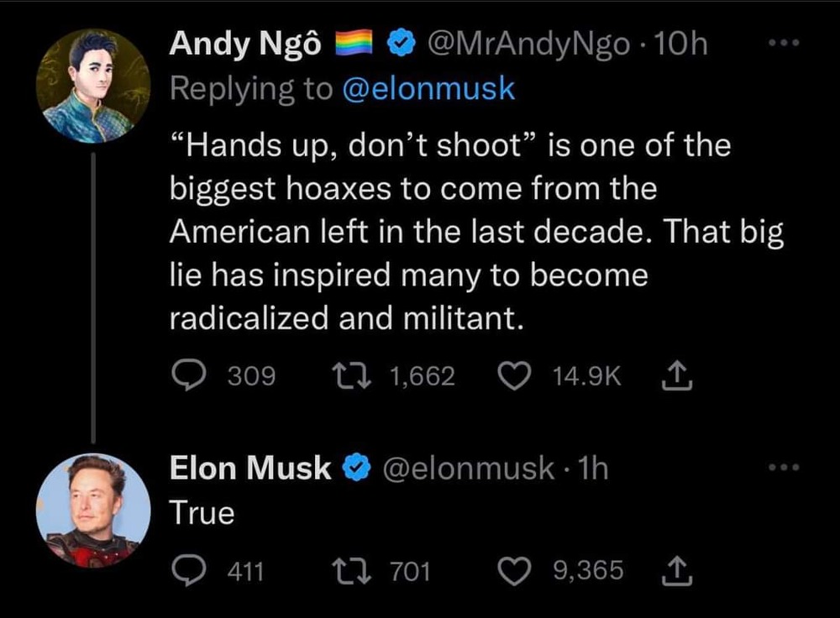Click the @elonmusk handle beside Elon Musk's name
The image size is (840, 618).
pos(468,468)
